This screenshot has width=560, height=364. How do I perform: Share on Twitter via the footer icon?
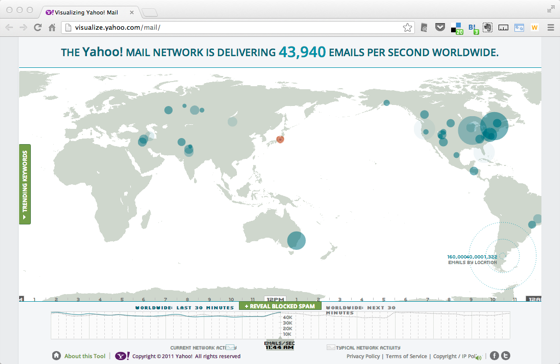[505, 355]
